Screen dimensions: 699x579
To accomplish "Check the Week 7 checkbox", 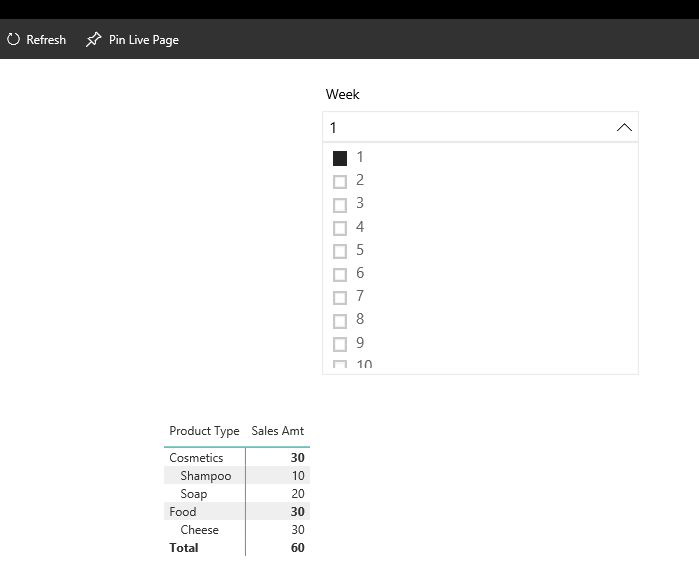I will [x=340, y=297].
